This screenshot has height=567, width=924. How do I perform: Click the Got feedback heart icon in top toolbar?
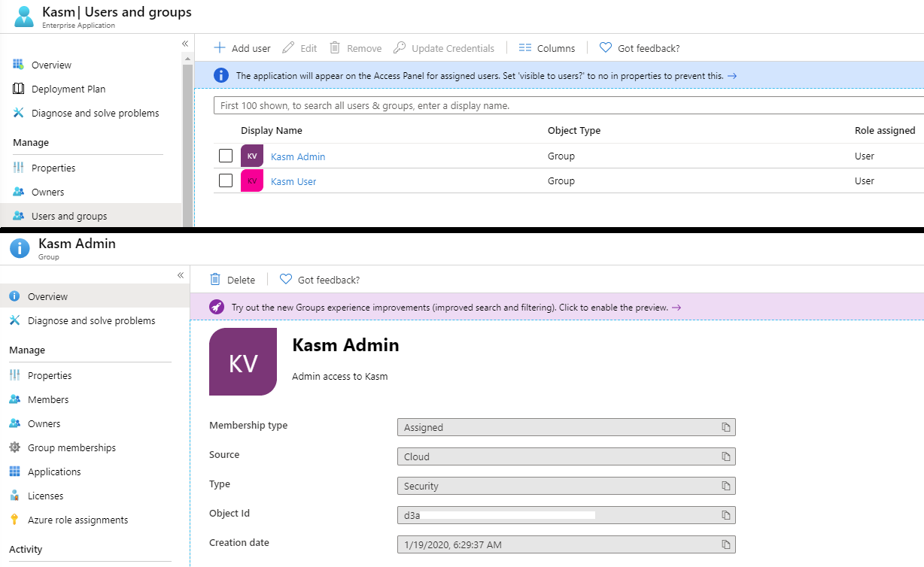(606, 48)
